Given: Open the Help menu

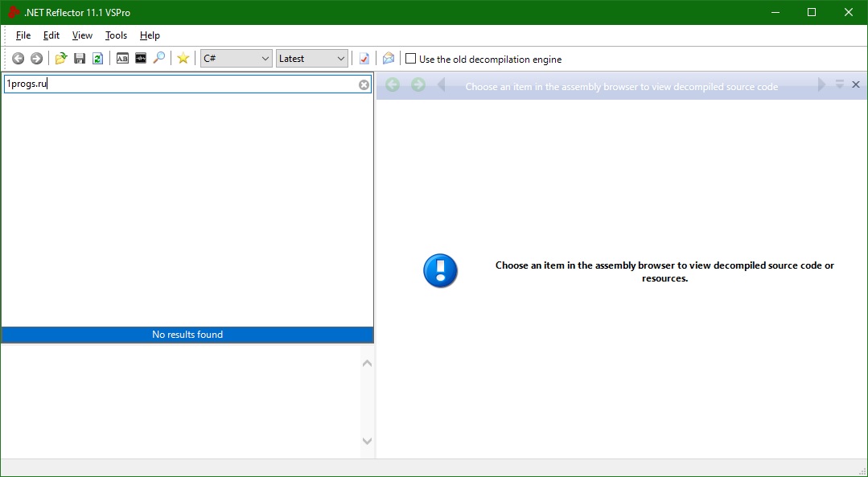Looking at the screenshot, I should click(150, 35).
